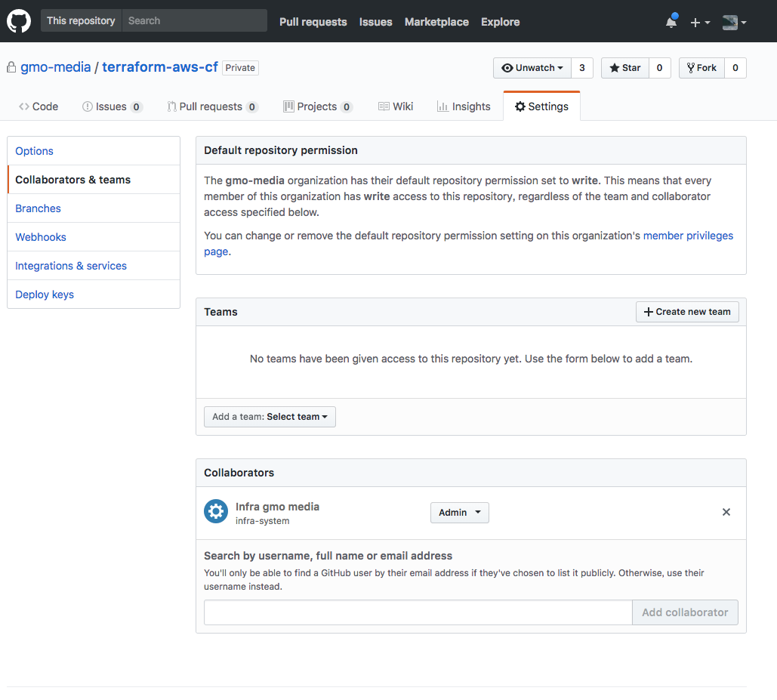This screenshot has height=700, width=777.
Task: Switch to the Code tab
Action: pos(38,106)
